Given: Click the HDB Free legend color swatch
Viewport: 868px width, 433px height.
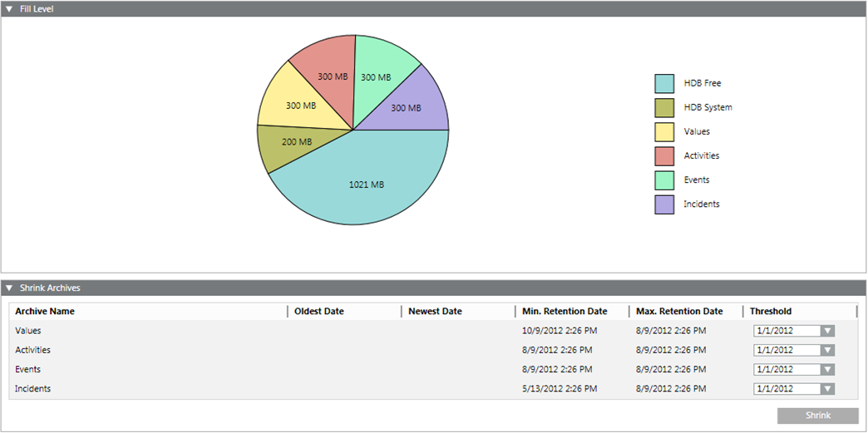Looking at the screenshot, I should 664,83.
